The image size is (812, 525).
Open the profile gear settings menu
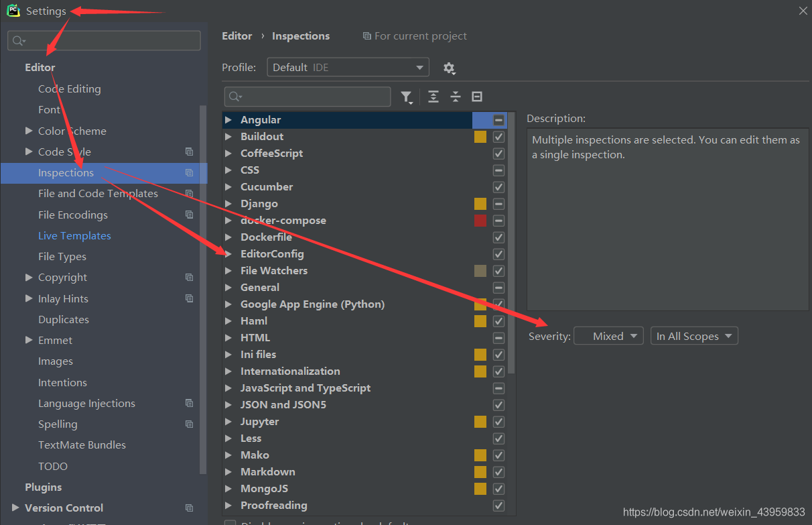[449, 68]
